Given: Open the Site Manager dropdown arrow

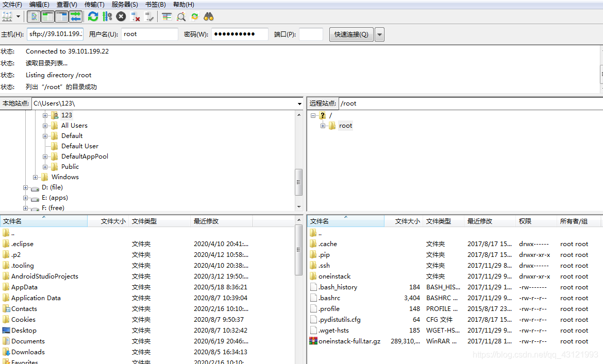Looking at the screenshot, I should pos(18,16).
